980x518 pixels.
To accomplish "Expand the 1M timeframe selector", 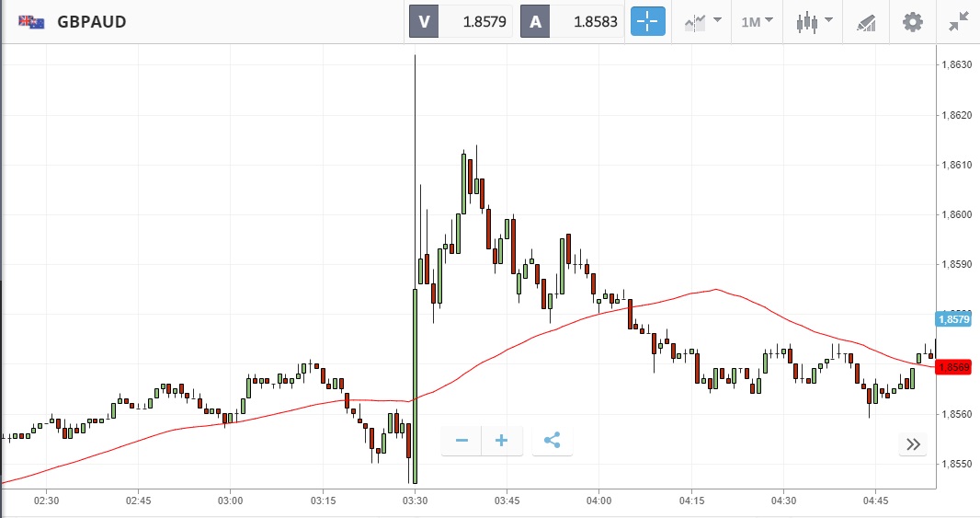I will click(758, 21).
